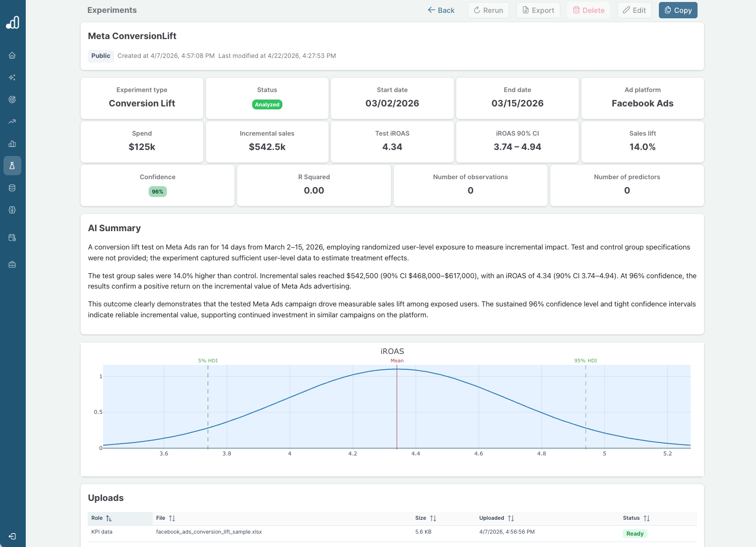Image resolution: width=756 pixels, height=547 pixels.
Task: Click the Ready status badge in uploads
Action: point(635,534)
